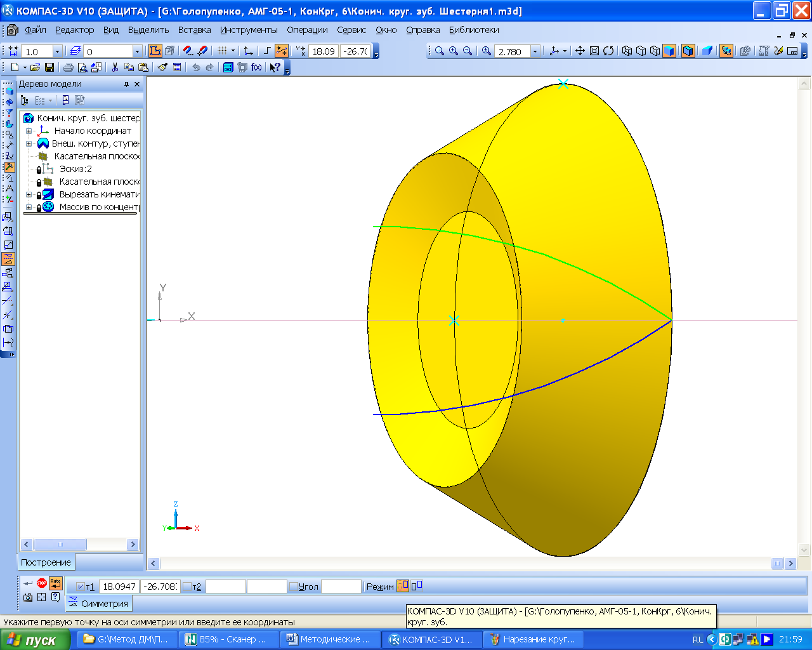Click the STOP command button icon
The height and width of the screenshot is (650, 812).
(x=41, y=583)
